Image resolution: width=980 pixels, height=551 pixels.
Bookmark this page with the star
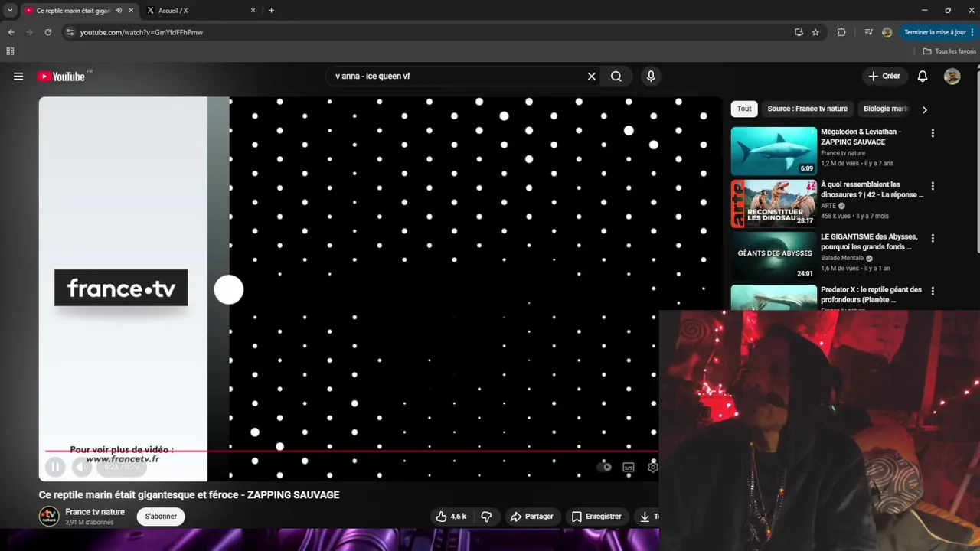(815, 32)
